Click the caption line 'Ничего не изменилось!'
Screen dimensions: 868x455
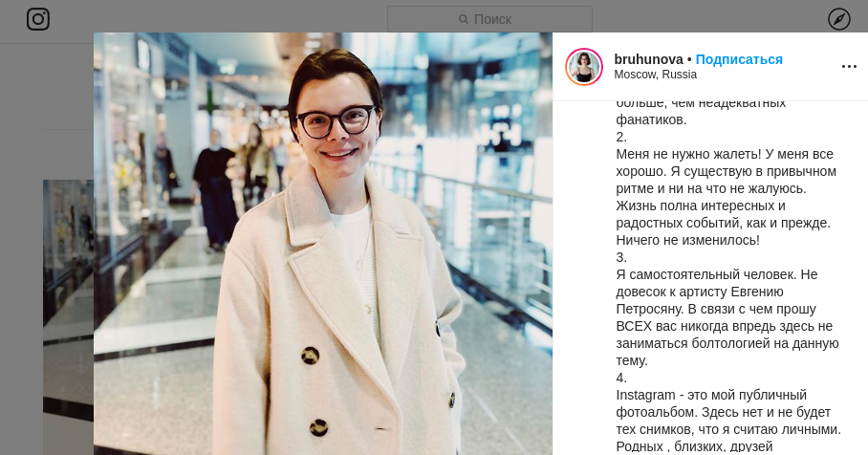pos(687,240)
